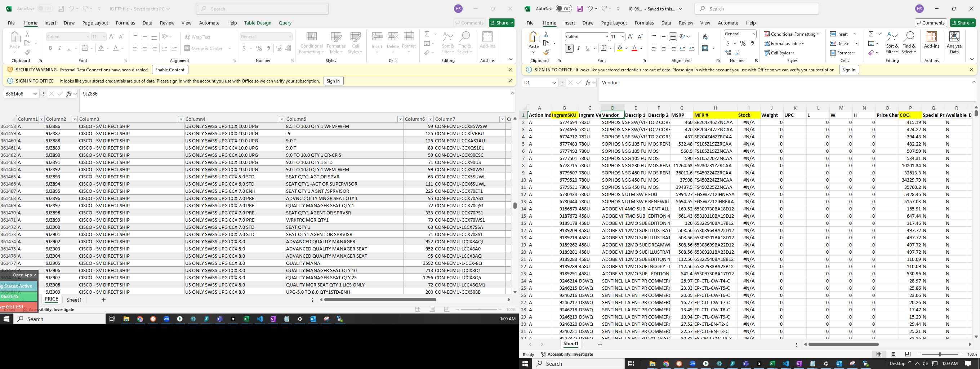Click Increase Indent in right Excel window
Viewport: 980px width, 369px height.
(x=692, y=48)
